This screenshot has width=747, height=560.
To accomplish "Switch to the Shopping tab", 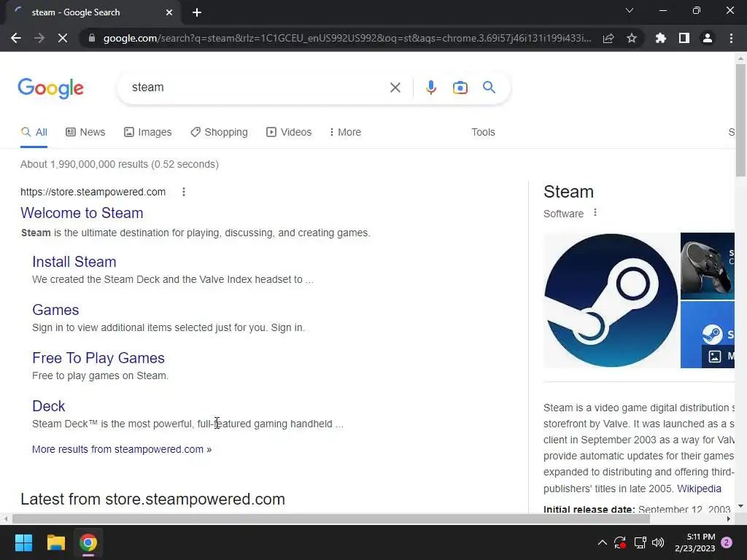I will point(219,132).
